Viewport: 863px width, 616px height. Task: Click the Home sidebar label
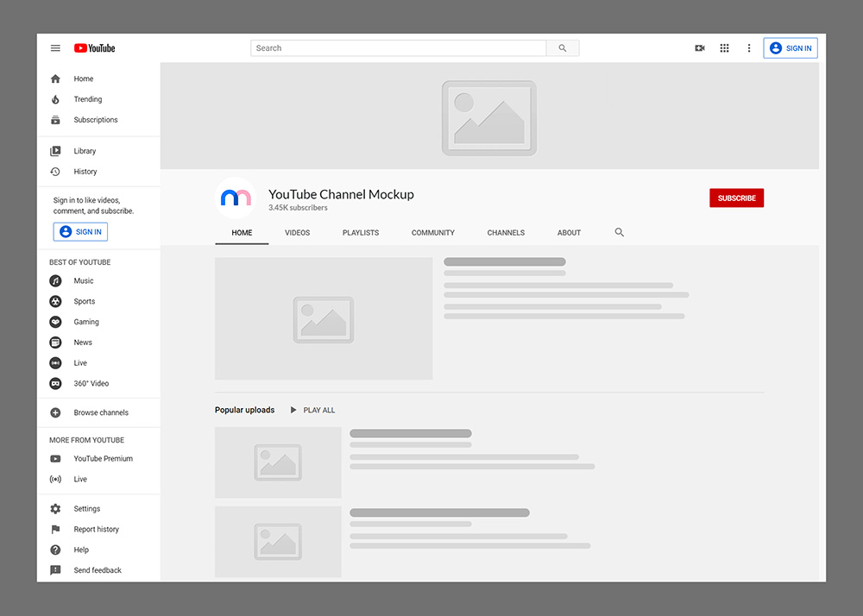[84, 79]
